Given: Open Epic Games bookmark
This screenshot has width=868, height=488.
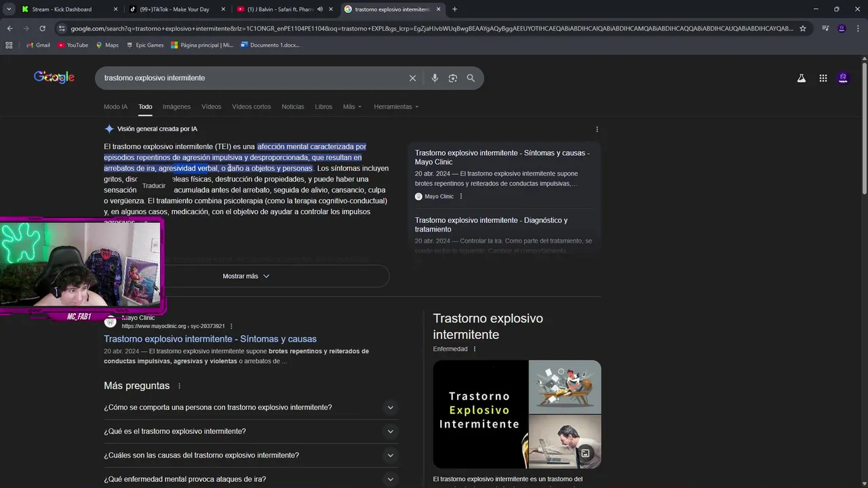Looking at the screenshot, I should coord(144,45).
